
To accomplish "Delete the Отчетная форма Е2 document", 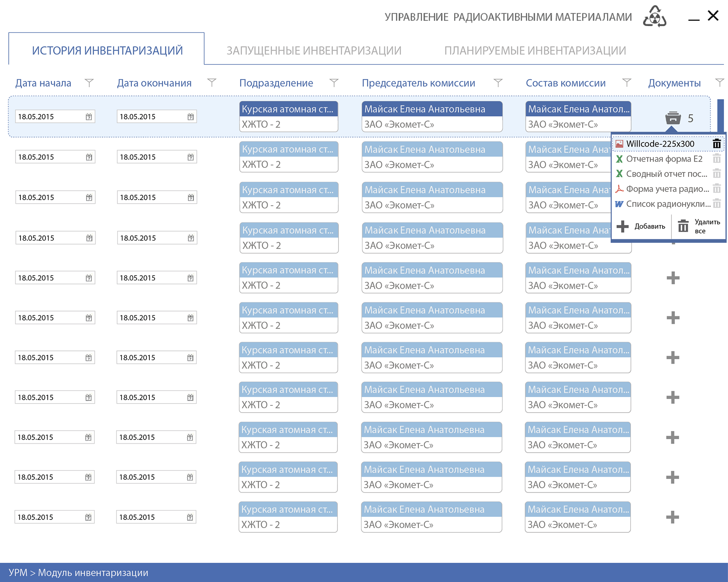I will pyautogui.click(x=717, y=159).
